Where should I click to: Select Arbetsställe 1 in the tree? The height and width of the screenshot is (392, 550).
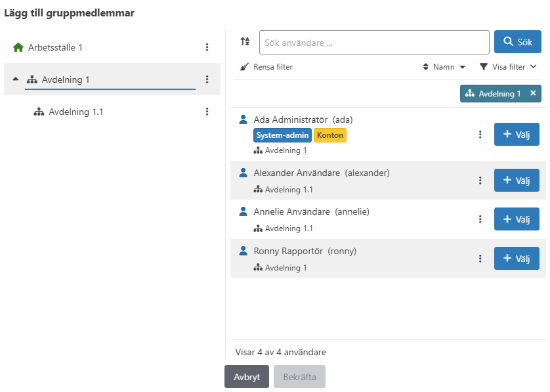pyautogui.click(x=55, y=47)
